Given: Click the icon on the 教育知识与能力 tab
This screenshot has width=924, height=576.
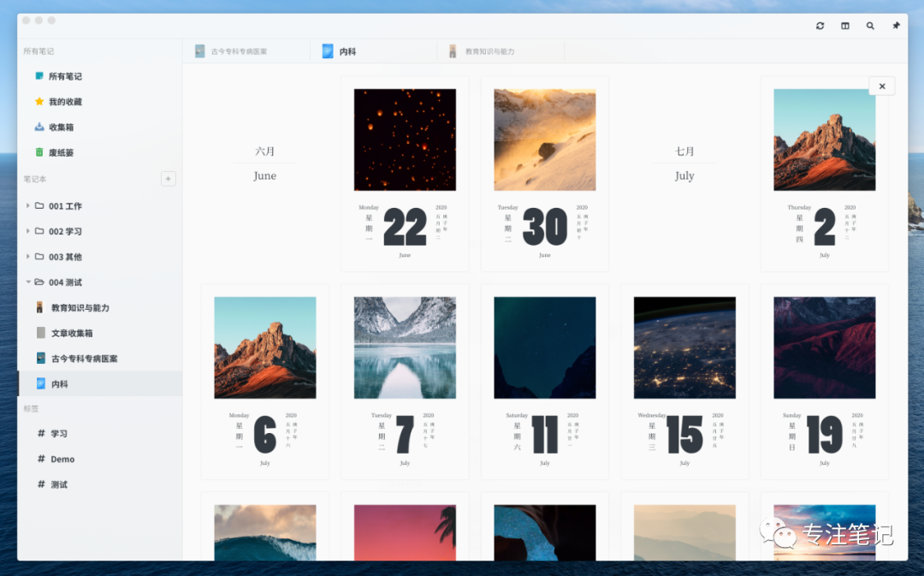Looking at the screenshot, I should pos(453,51).
